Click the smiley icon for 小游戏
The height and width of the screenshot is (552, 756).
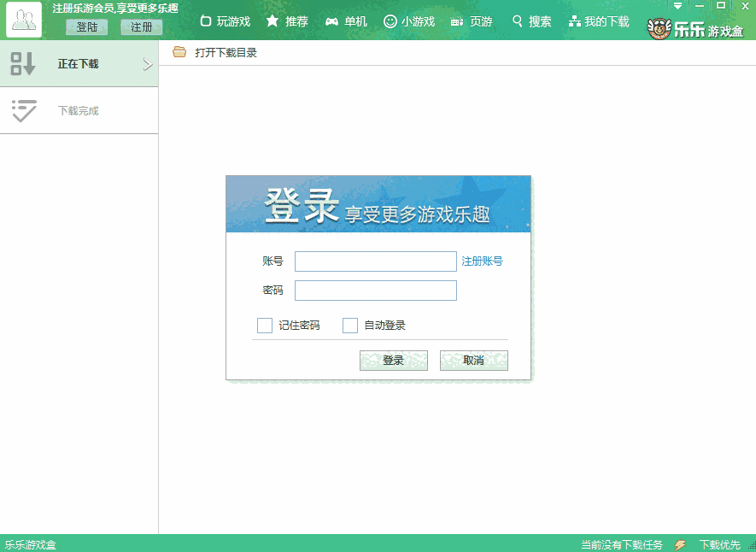pos(390,21)
